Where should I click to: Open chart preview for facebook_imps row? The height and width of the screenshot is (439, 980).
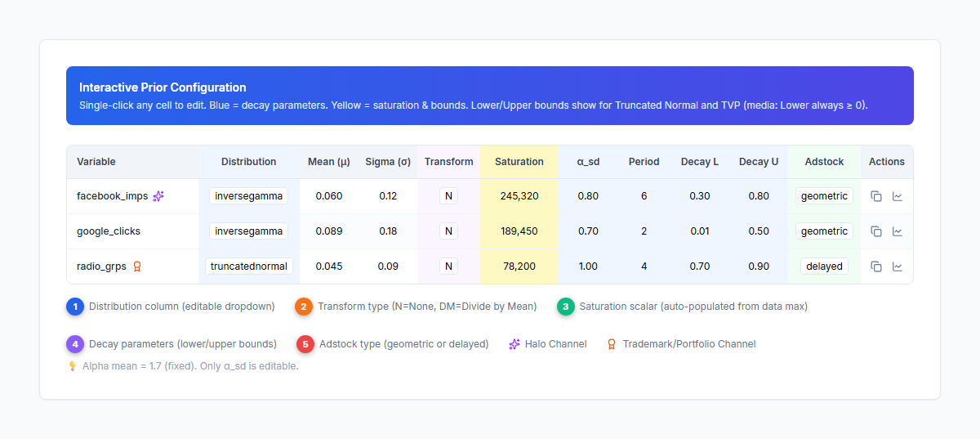[x=898, y=196]
